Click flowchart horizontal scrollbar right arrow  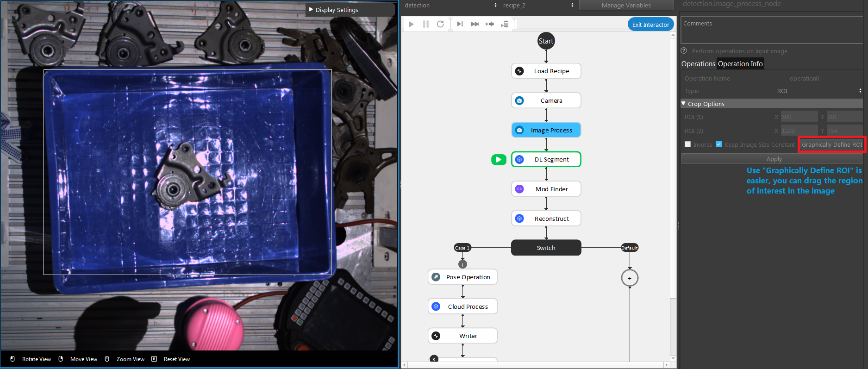(x=667, y=365)
